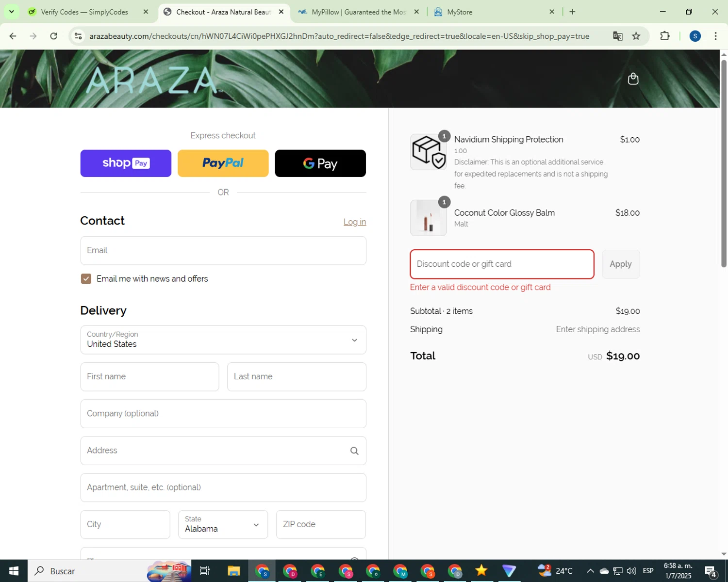Screen dimensions: 728x582
Task: Focus the Email input field
Action: pos(223,251)
